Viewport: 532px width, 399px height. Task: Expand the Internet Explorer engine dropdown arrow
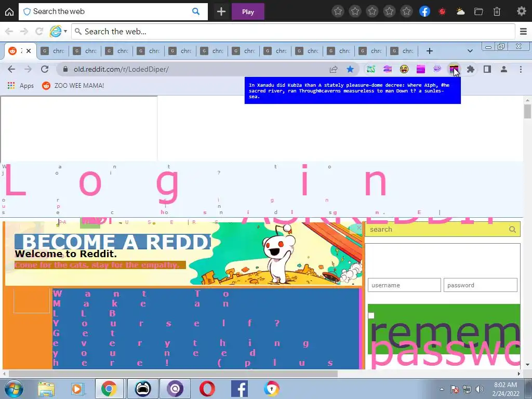pyautogui.click(x=65, y=31)
